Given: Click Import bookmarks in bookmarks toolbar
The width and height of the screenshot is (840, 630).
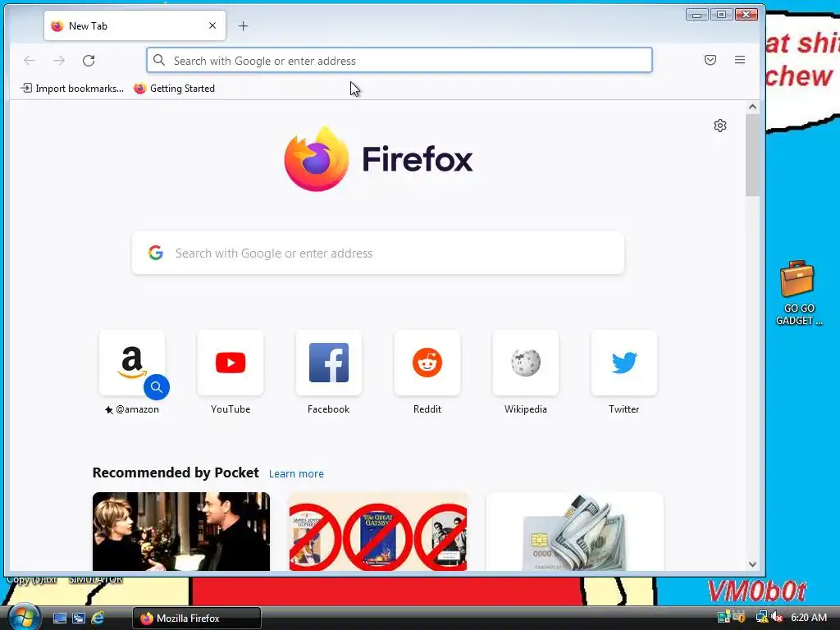Looking at the screenshot, I should point(72,89).
